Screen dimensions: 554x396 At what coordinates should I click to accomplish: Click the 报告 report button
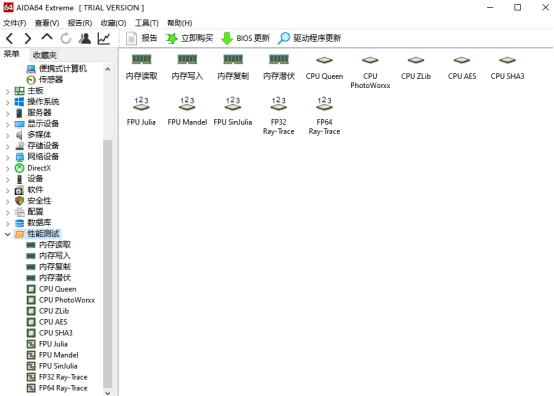142,38
